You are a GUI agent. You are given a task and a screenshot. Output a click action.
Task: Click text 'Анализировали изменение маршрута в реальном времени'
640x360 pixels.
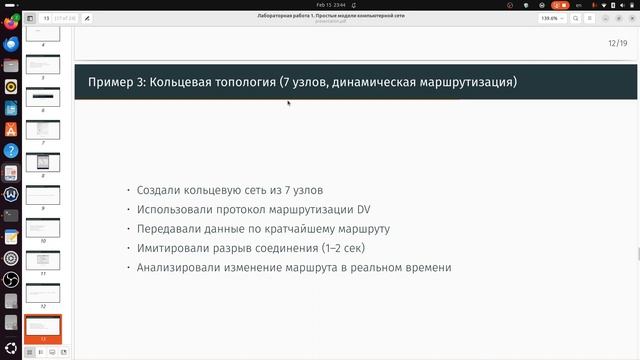pos(294,268)
